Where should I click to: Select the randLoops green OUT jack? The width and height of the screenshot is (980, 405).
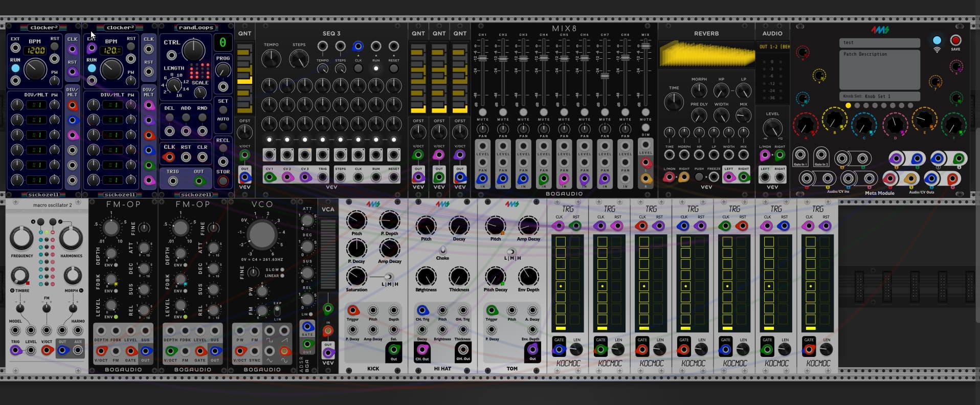(198, 181)
